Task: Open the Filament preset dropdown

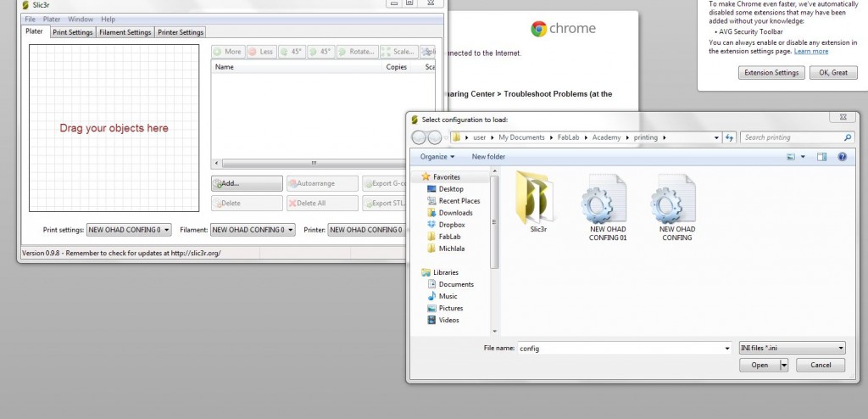Action: [253, 230]
